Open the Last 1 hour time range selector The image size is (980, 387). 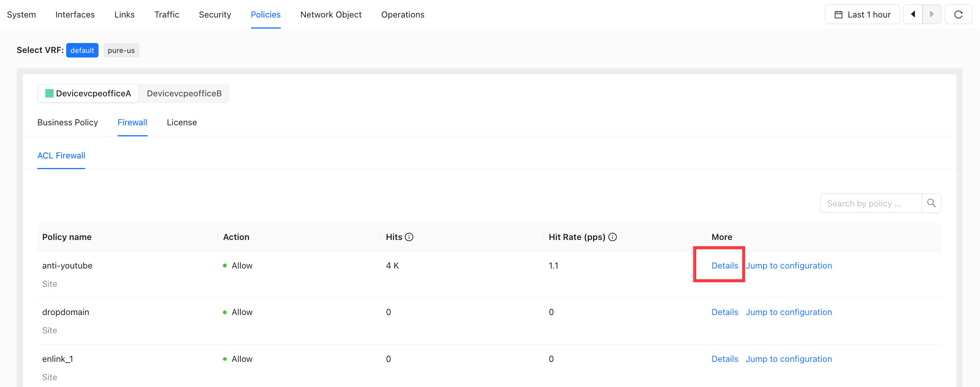[x=862, y=14]
